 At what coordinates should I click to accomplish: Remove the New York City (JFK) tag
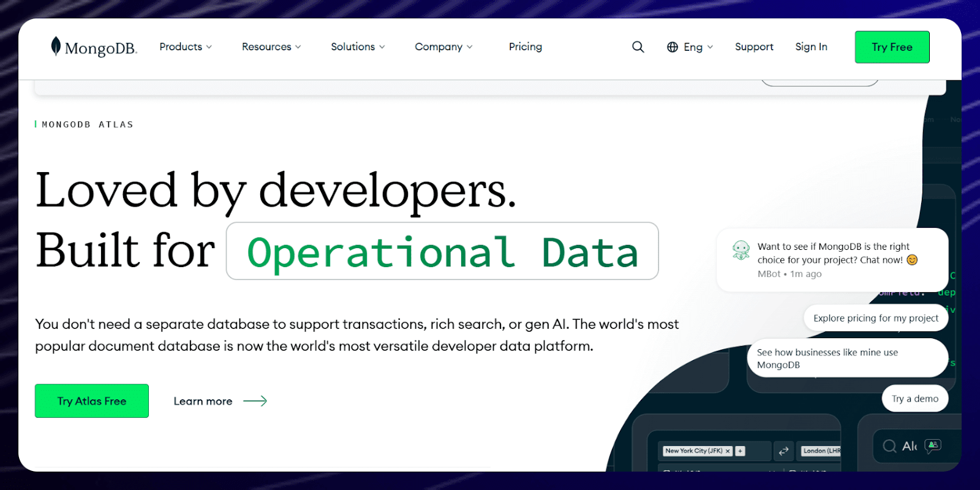tap(728, 451)
